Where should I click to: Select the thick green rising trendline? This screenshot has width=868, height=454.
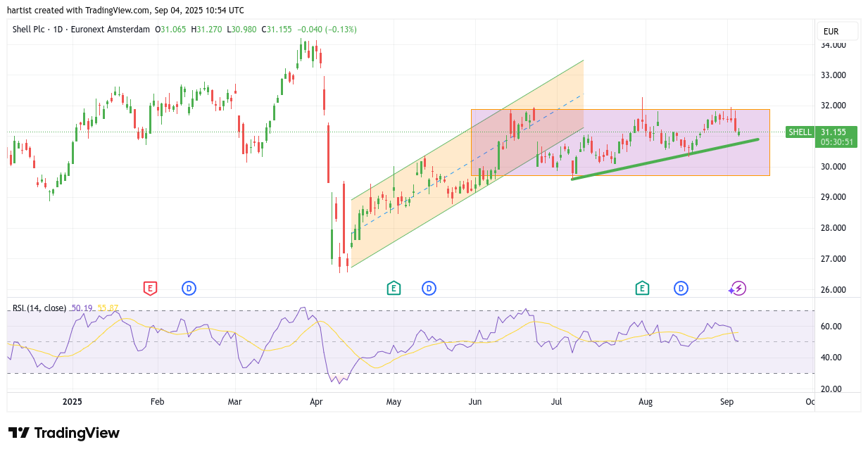[665, 159]
